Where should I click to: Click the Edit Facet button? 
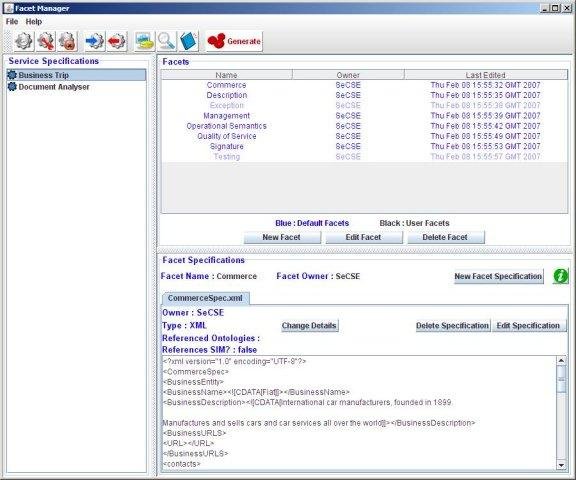pos(363,237)
